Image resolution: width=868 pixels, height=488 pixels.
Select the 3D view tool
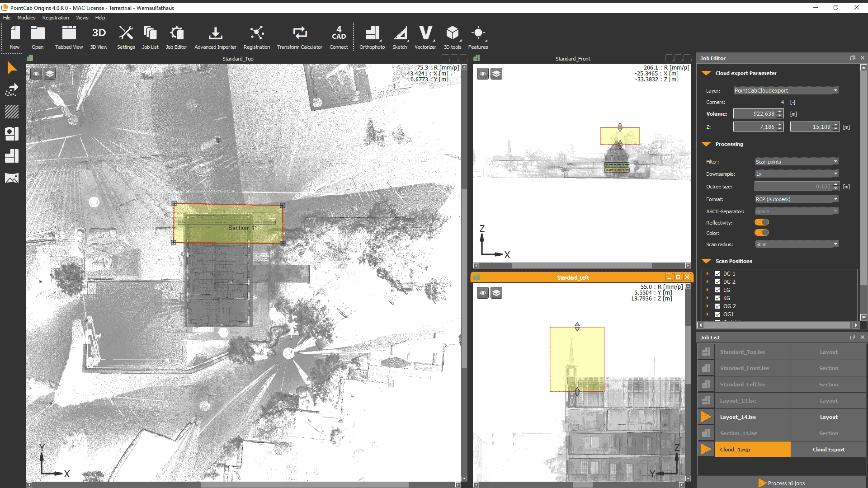pos(99,38)
